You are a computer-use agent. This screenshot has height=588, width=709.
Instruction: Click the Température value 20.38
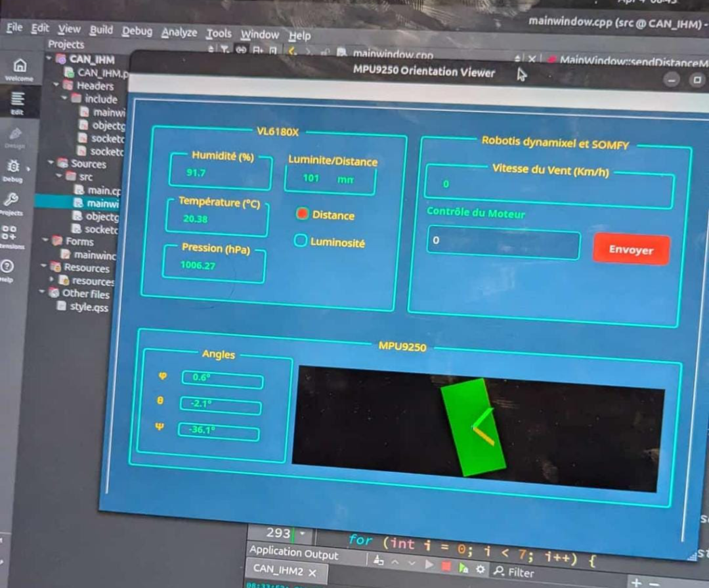(195, 219)
